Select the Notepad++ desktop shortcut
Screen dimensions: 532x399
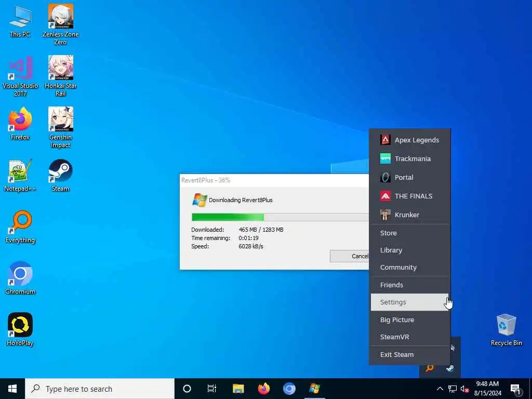(20, 176)
